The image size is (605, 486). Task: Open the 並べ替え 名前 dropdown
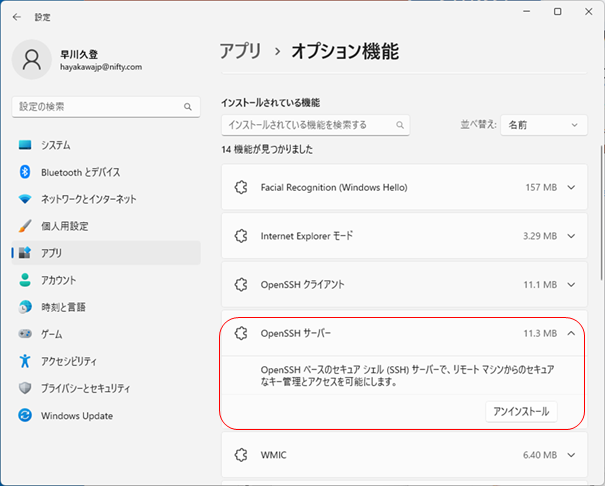pyautogui.click(x=544, y=125)
